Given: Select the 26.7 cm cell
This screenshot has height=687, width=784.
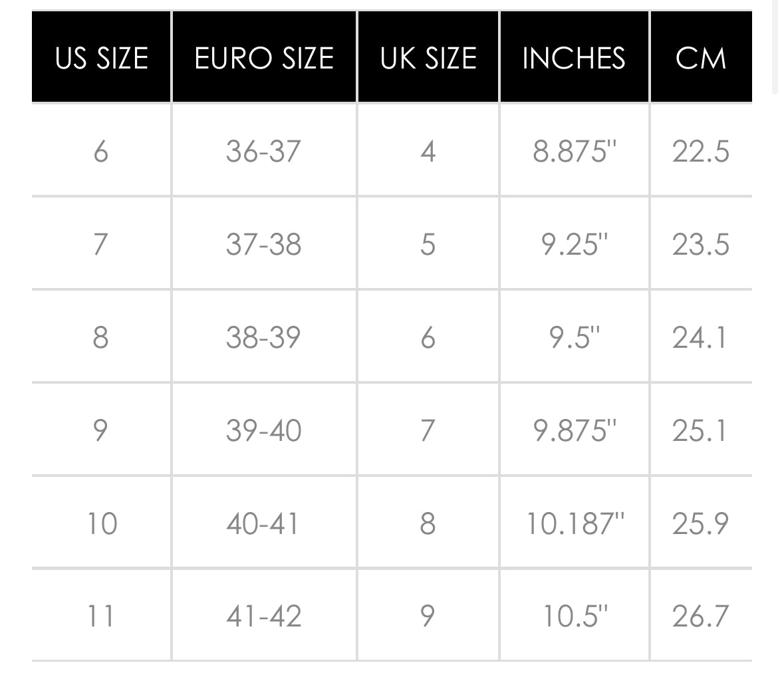Looking at the screenshot, I should pyautogui.click(x=701, y=617).
